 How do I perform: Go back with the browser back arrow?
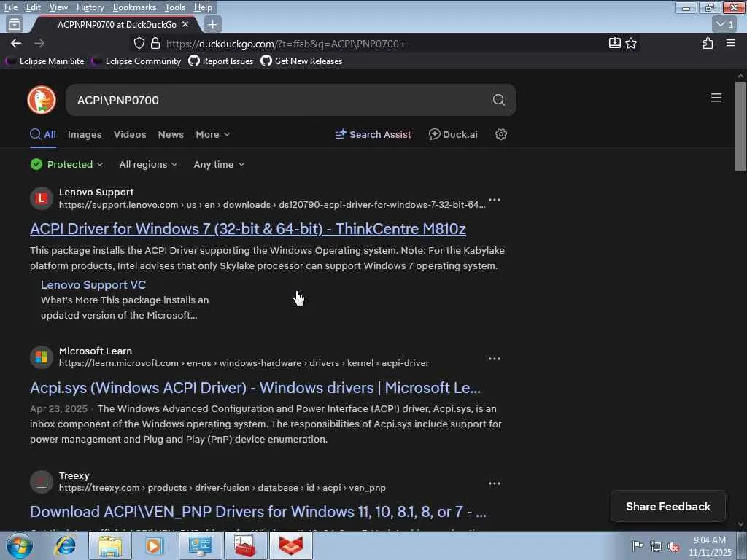click(x=16, y=43)
